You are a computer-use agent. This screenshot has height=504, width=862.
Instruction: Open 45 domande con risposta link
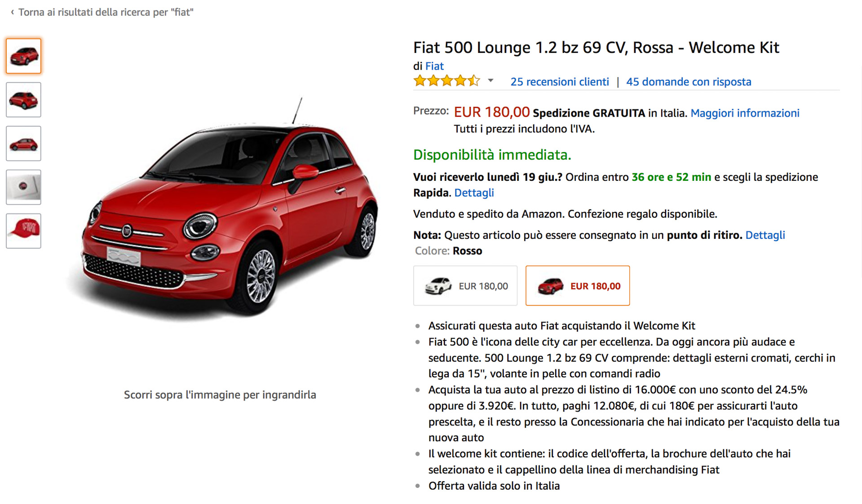[689, 82]
